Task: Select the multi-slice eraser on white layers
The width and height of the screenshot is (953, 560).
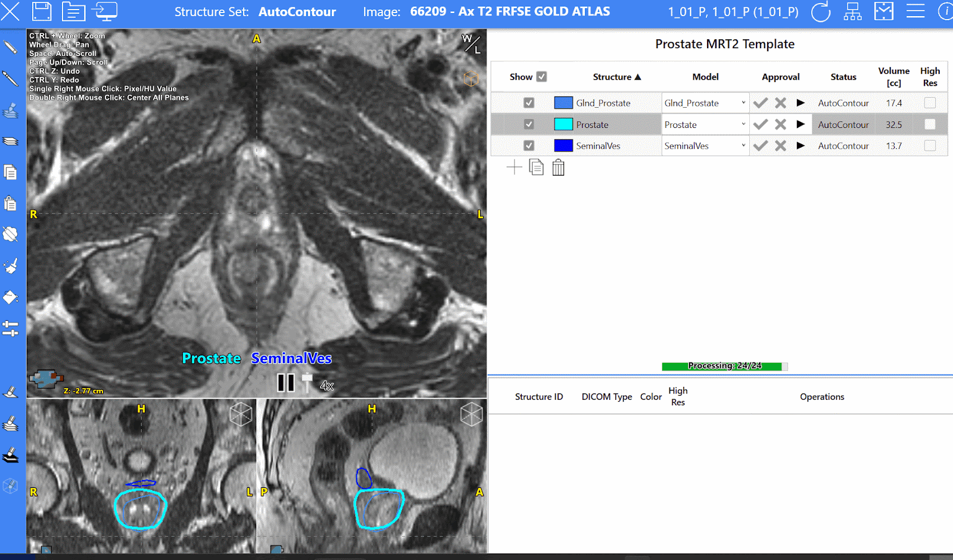Action: (10, 424)
